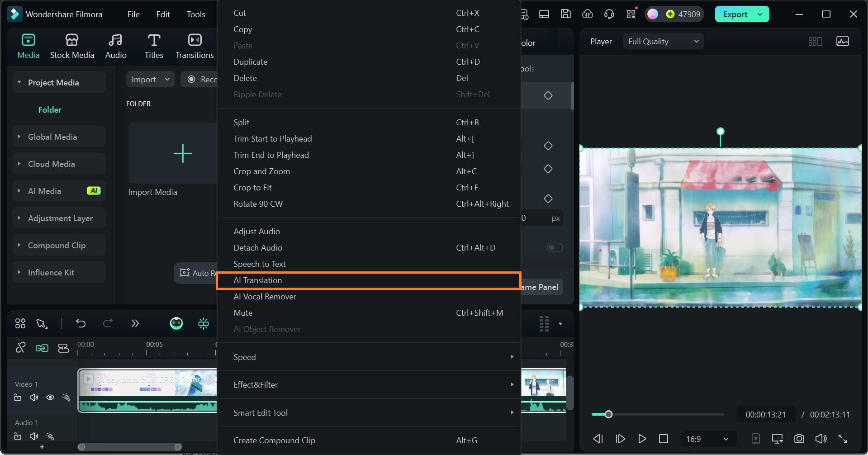Show more timeline tools double-chevron
The height and width of the screenshot is (455, 868).
(x=135, y=323)
